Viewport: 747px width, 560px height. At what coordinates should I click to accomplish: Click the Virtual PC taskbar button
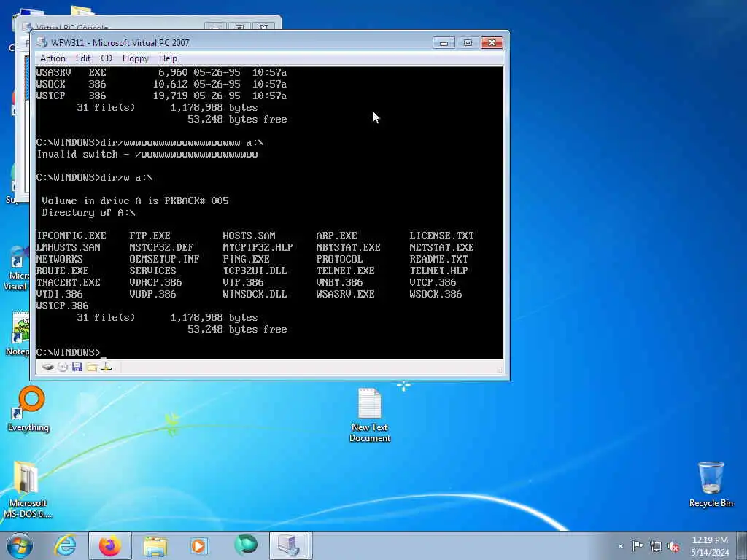(290, 545)
